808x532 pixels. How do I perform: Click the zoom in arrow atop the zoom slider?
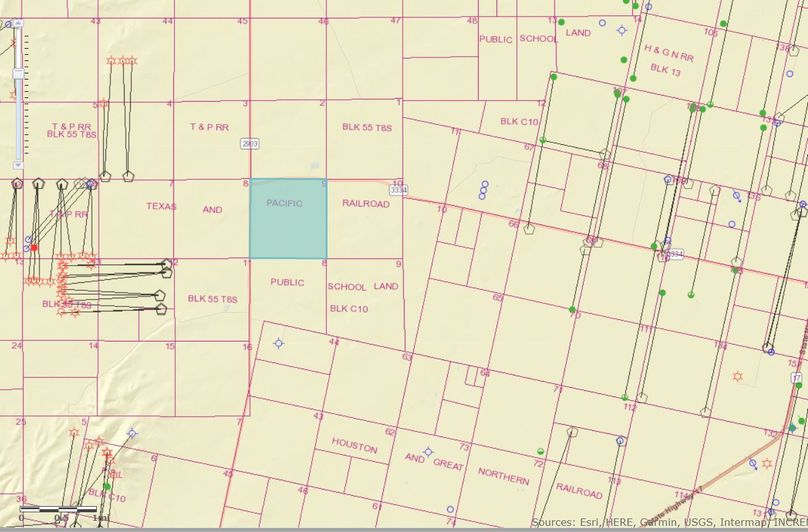19,23
